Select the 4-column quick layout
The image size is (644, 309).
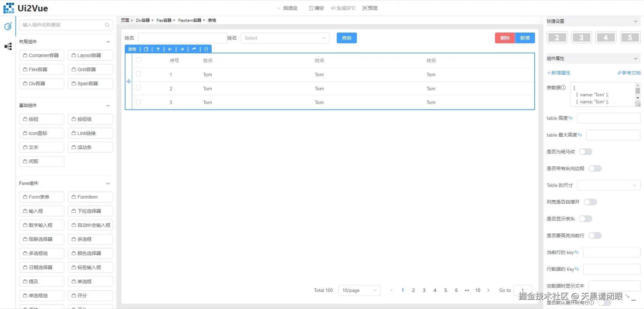click(x=606, y=38)
